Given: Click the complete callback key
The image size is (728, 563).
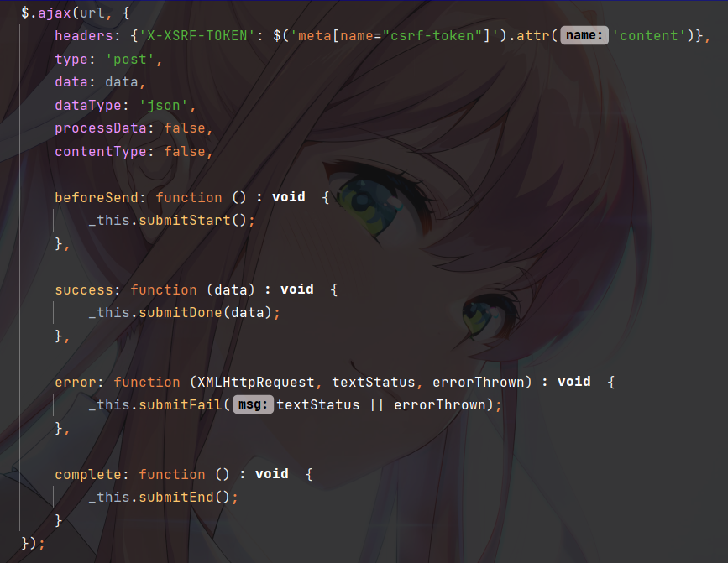Looking at the screenshot, I should (88, 474).
